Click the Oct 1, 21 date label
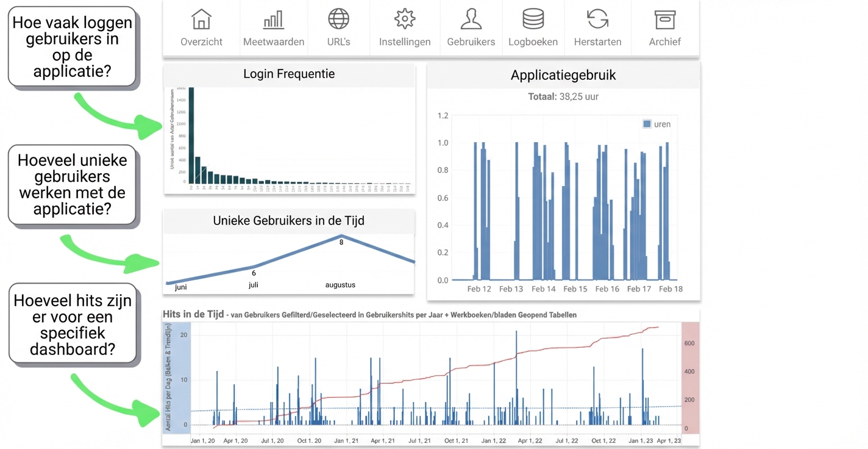The height and width of the screenshot is (449, 868). click(457, 440)
